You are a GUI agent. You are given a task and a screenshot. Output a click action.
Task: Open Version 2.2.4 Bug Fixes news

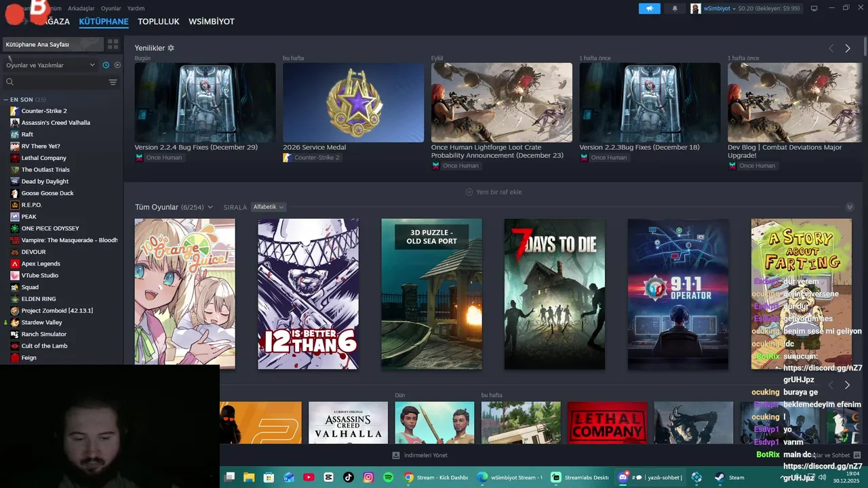point(205,102)
